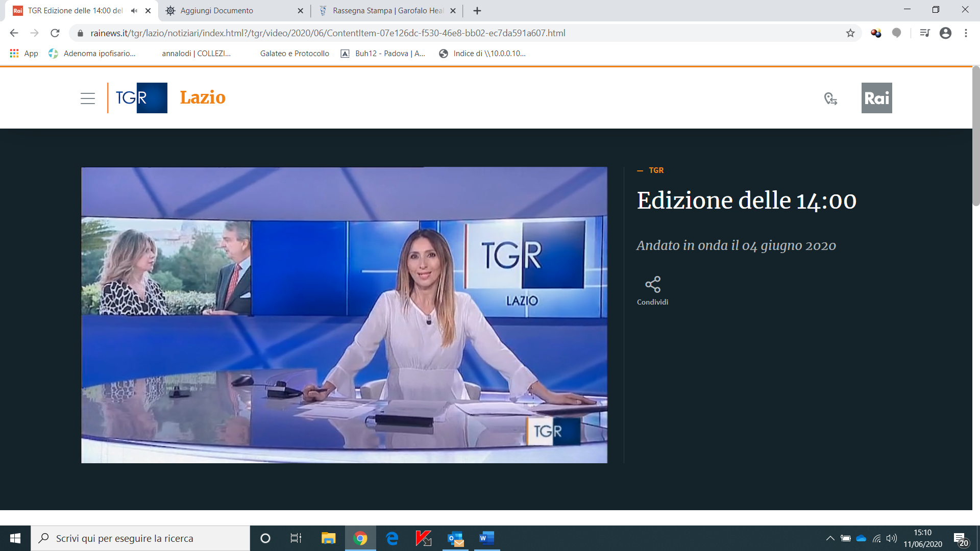The height and width of the screenshot is (551, 980).
Task: Toggle the system volume icon in tray
Action: 891,538
